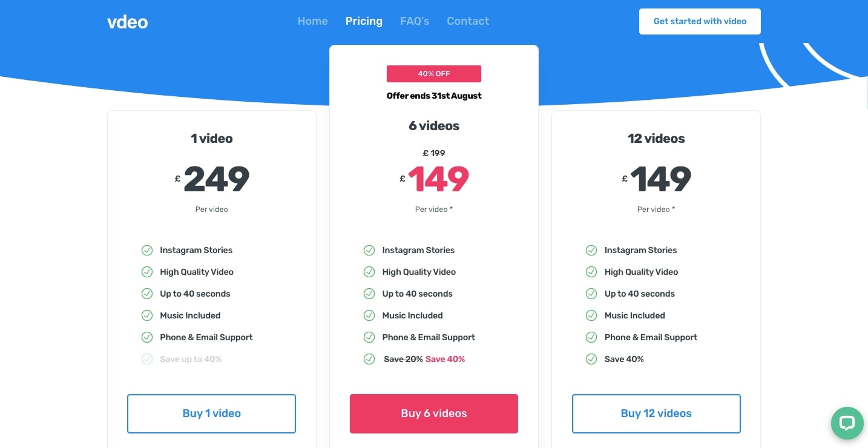Click the red 149 price on 6 videos plan
The height and width of the screenshot is (448, 868).
[438, 179]
